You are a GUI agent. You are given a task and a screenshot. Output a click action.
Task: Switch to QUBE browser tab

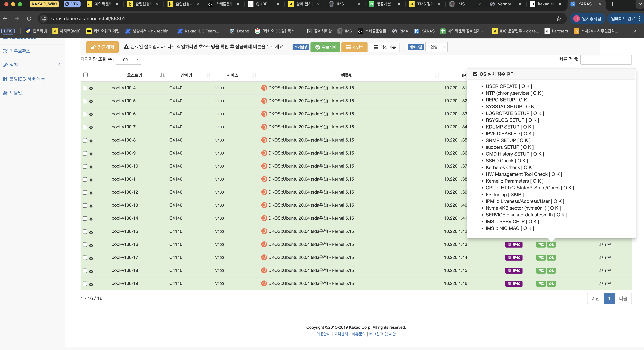[261, 4]
